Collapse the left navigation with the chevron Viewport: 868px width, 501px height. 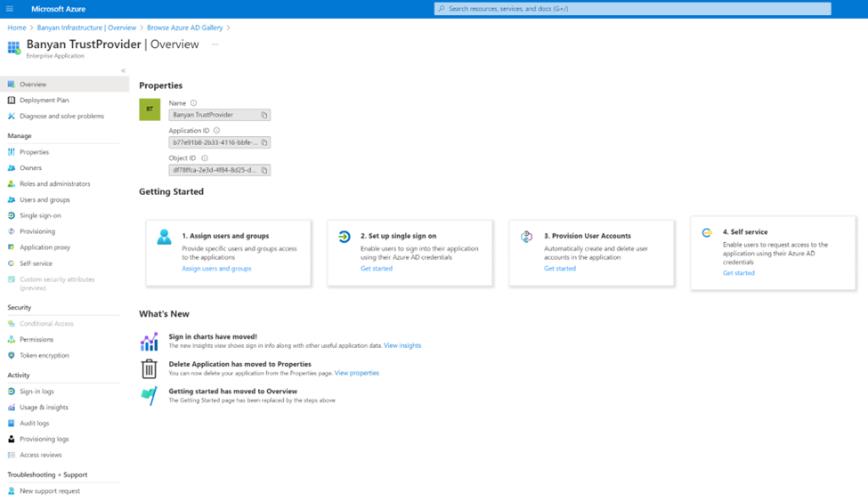tap(123, 70)
